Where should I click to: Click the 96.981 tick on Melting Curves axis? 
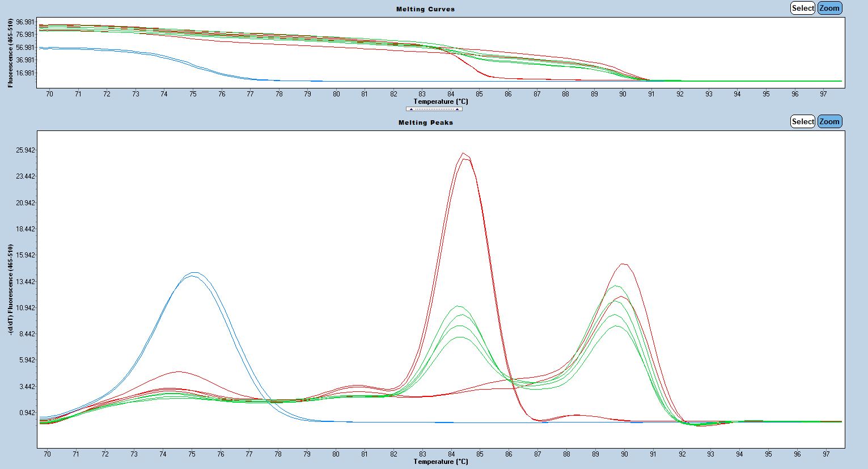click(x=24, y=22)
